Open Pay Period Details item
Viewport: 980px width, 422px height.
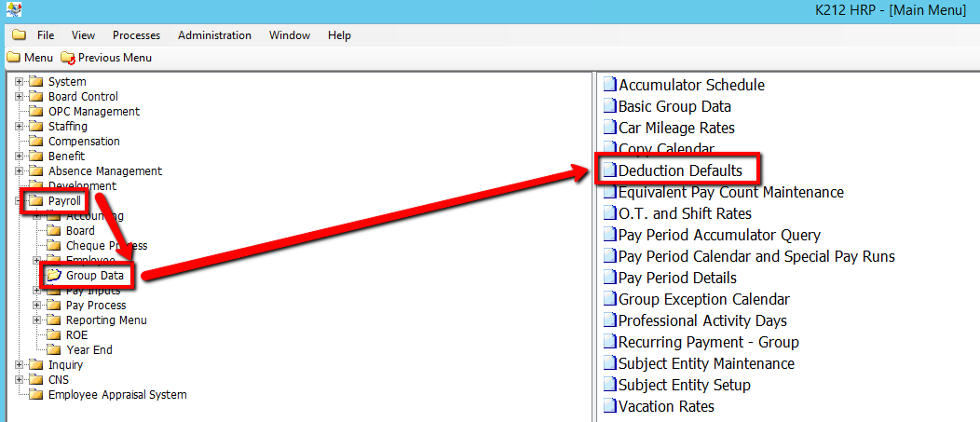pos(677,278)
